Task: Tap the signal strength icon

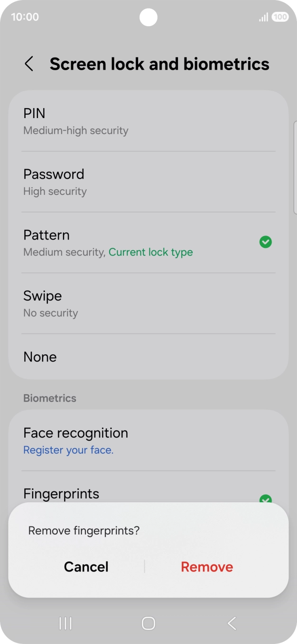Action: coord(263,18)
